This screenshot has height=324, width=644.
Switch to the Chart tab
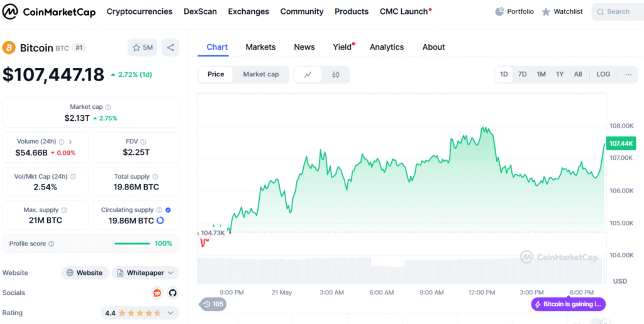[x=217, y=47]
